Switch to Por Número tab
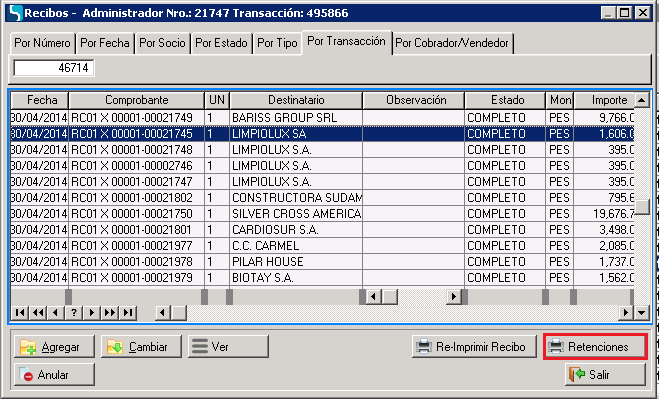Viewport: 659px width, 399px height. coord(42,43)
